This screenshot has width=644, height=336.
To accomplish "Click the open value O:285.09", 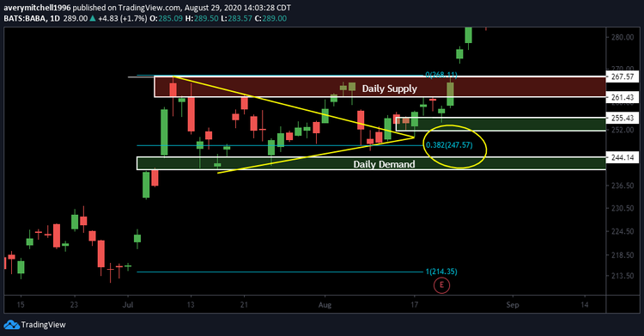I will 166,19.
